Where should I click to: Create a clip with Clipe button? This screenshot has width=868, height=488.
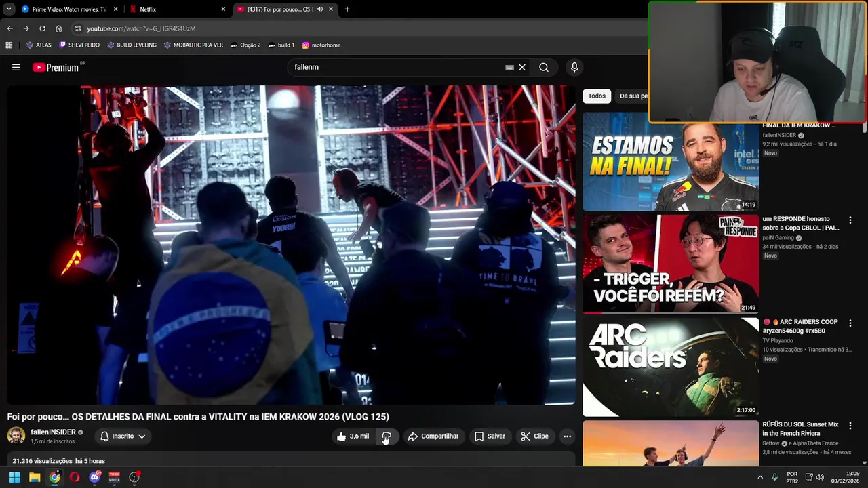pos(534,436)
